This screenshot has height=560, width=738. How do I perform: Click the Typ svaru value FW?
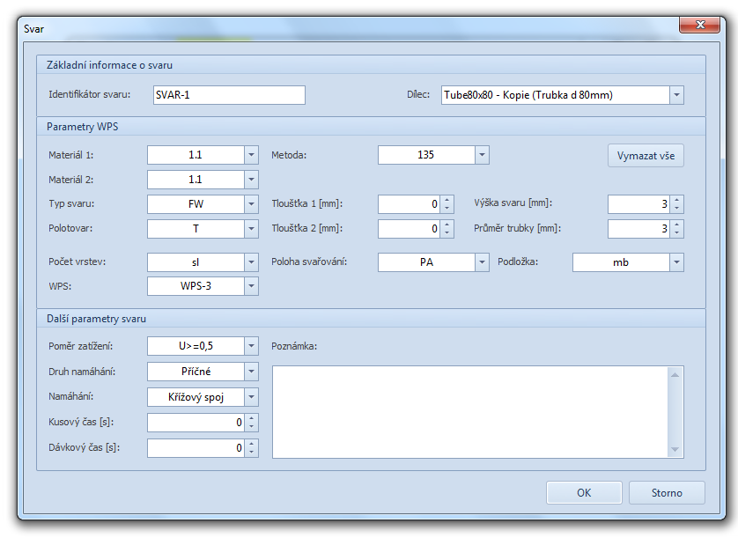pyautogui.click(x=196, y=203)
